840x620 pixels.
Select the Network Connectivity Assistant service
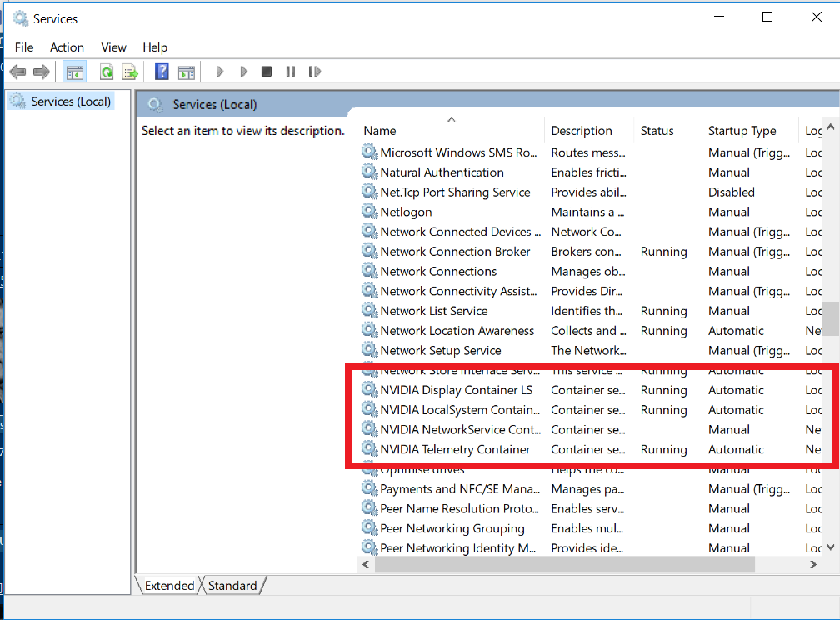(x=592, y=291)
